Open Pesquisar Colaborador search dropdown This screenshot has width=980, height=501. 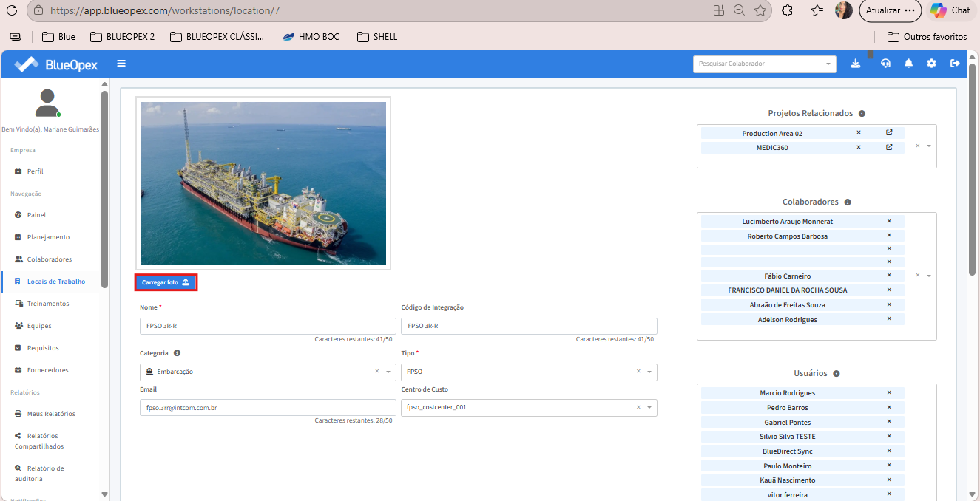pyautogui.click(x=765, y=64)
